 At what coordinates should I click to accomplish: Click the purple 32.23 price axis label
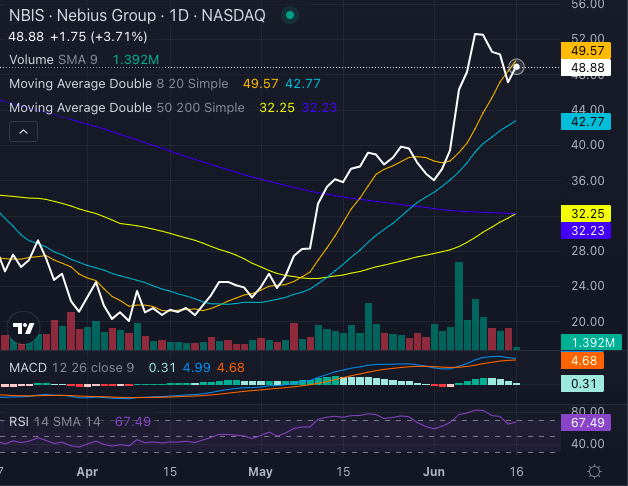586,231
